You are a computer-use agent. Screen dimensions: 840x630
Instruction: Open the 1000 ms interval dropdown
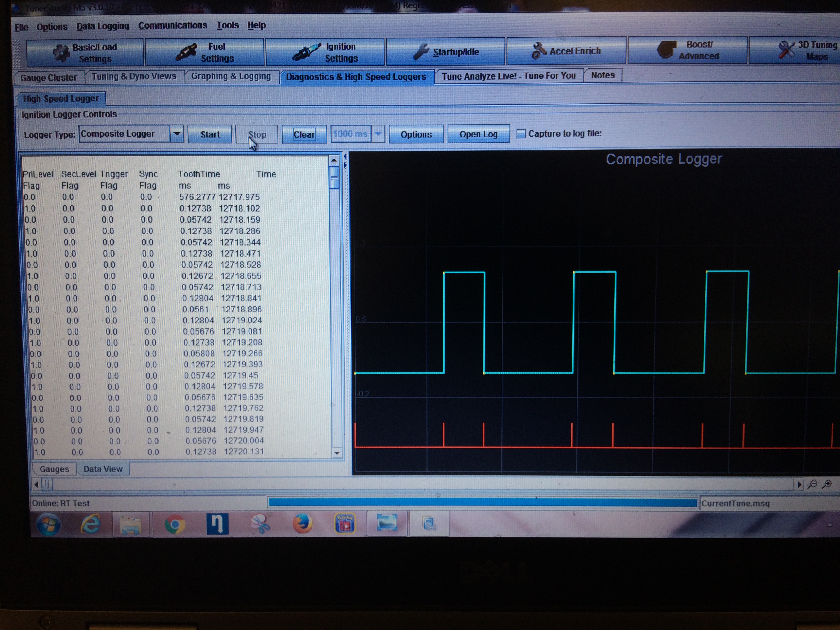(x=378, y=134)
